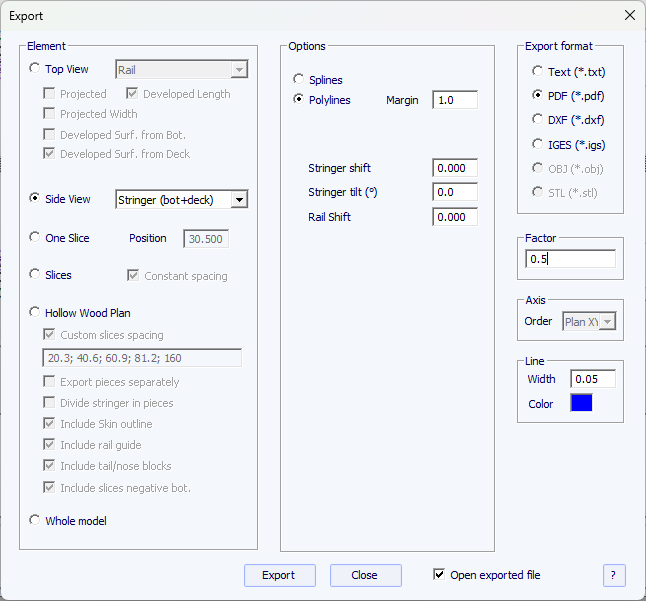Image resolution: width=646 pixels, height=601 pixels.
Task: Click the Margin input field
Action: [454, 100]
